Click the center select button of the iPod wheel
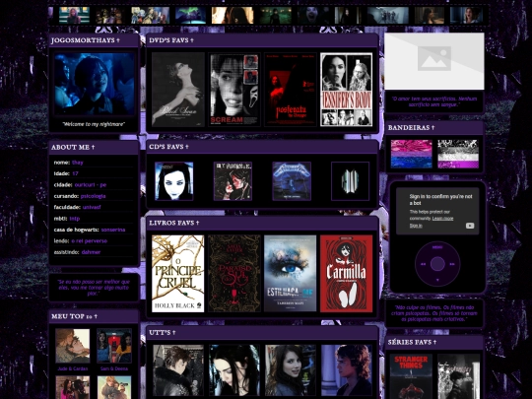This screenshot has width=532, height=399. pos(437,264)
